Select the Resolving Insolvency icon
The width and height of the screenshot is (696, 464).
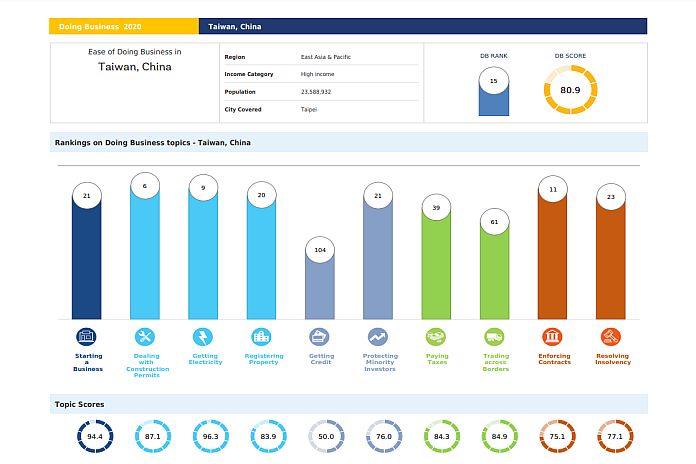point(610,336)
